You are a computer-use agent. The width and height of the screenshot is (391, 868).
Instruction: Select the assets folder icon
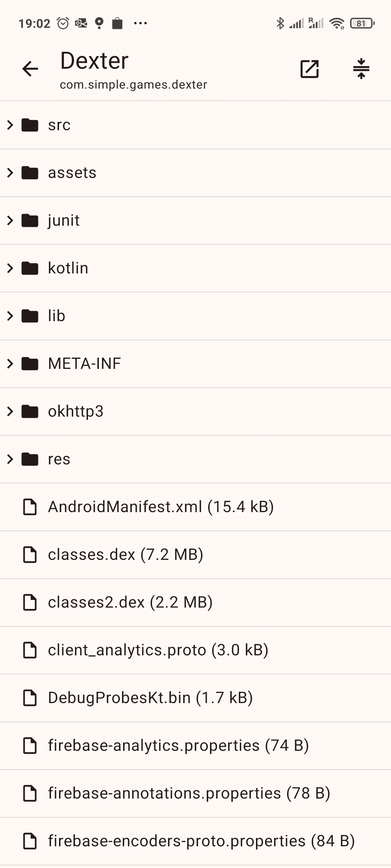click(29, 173)
